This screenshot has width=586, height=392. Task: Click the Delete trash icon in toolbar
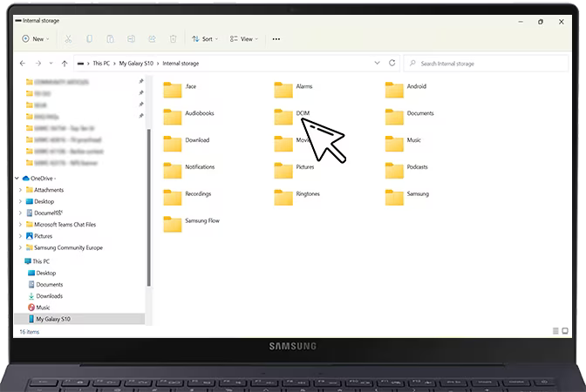point(173,39)
